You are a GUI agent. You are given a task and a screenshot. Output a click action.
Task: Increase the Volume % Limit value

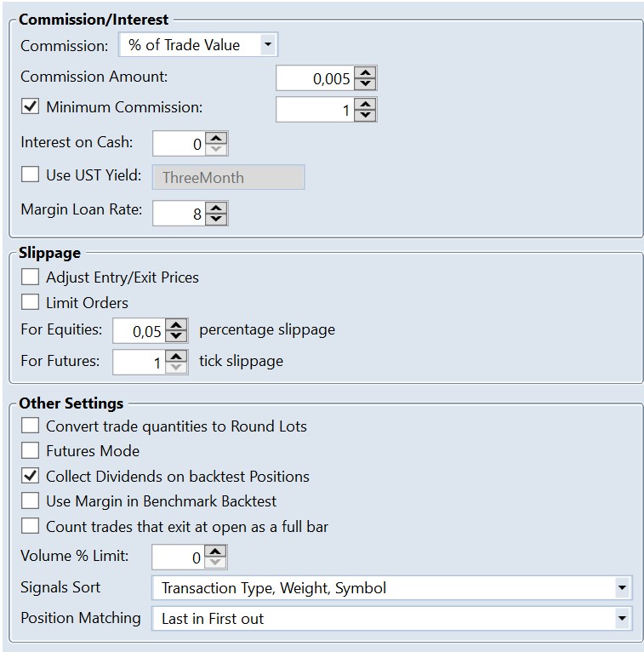pyautogui.click(x=216, y=552)
